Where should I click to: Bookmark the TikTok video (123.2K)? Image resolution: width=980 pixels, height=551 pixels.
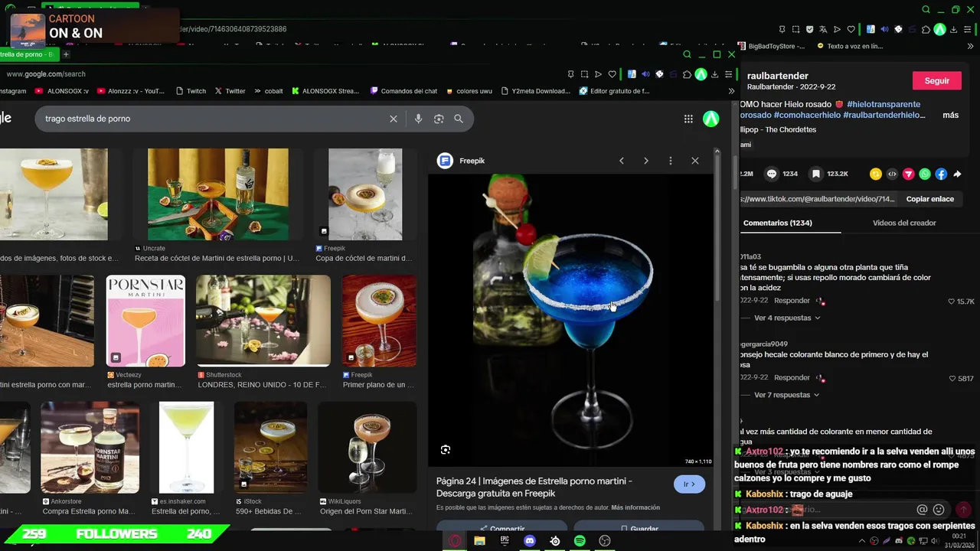coord(816,174)
